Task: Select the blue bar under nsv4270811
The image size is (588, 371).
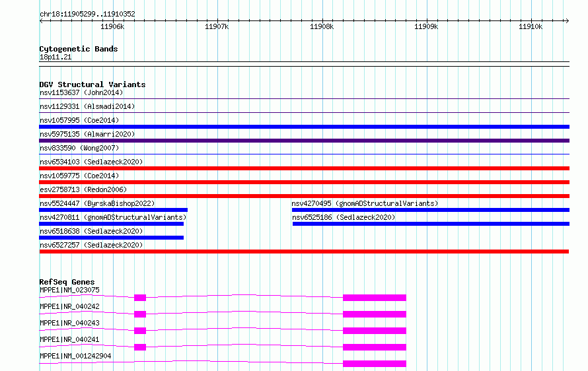Action: (x=112, y=224)
